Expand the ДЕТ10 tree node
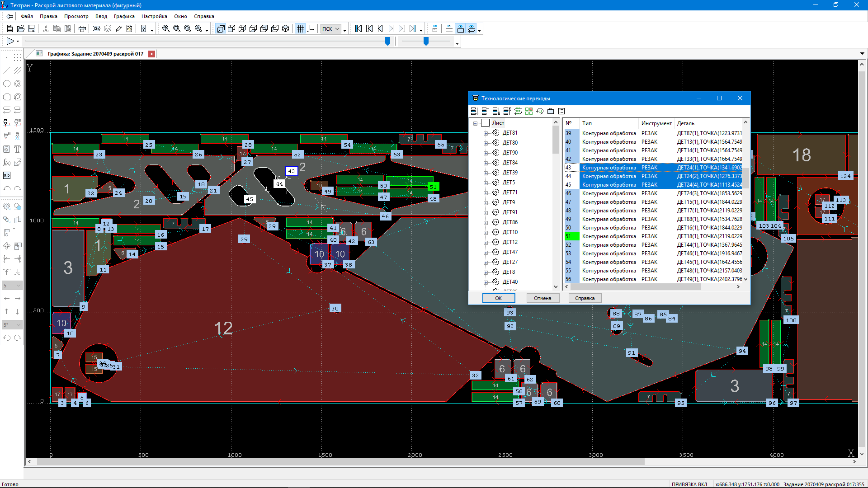This screenshot has width=868, height=488. click(486, 232)
